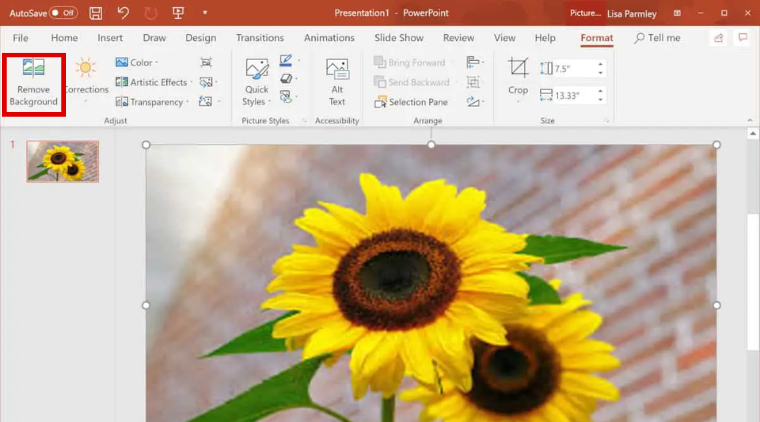Viewport: 760px width, 422px height.
Task: Select the Format ribbon tab
Action: tap(597, 38)
